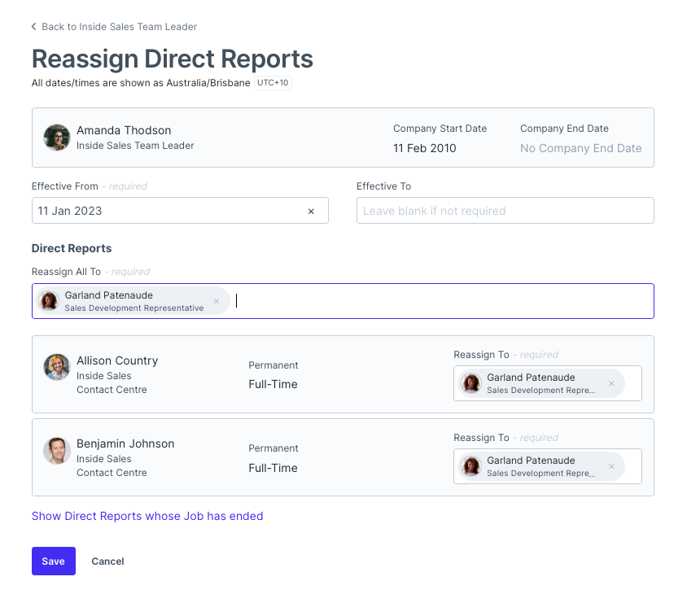This screenshot has height=616, width=700.
Task: Click Amanda Thodson's profile photo
Action: tap(56, 137)
